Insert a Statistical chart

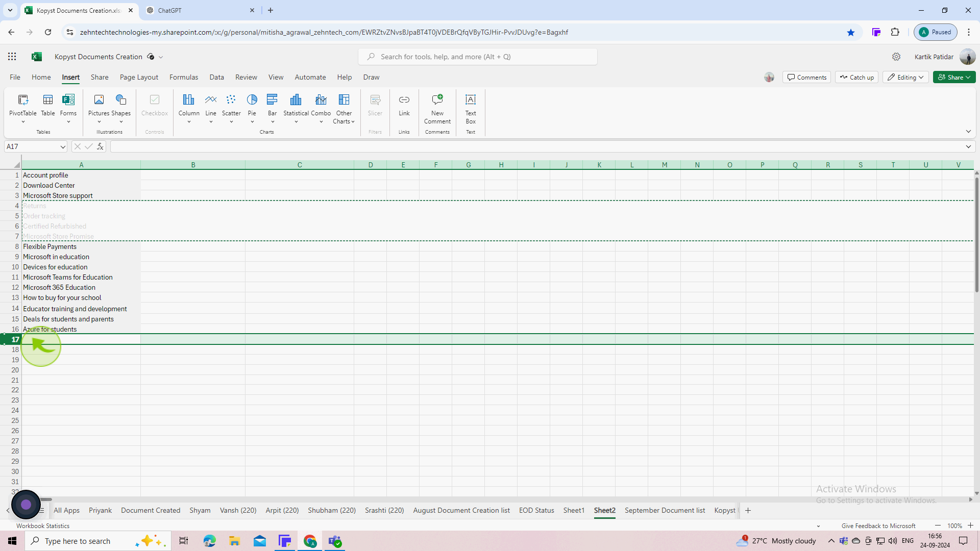tap(296, 108)
